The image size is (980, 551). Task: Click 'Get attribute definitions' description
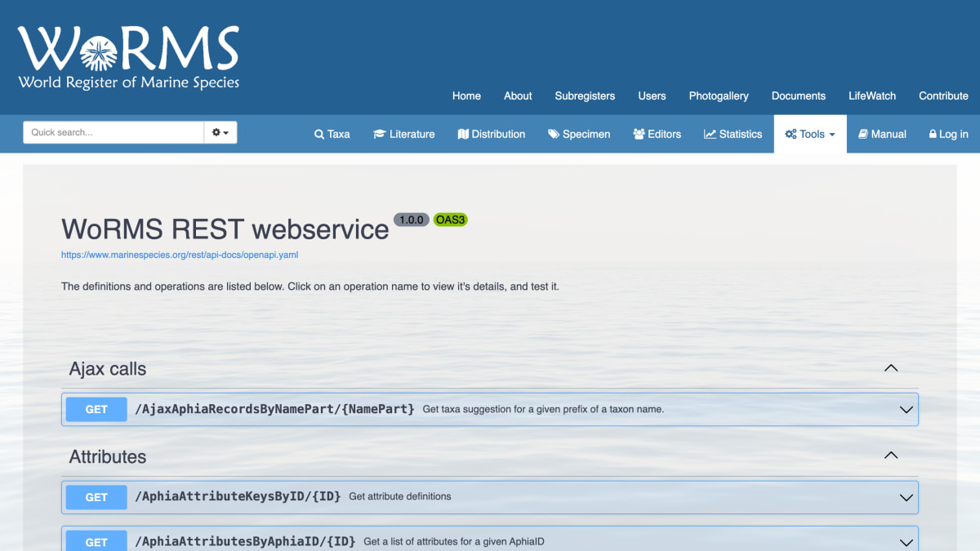tap(400, 496)
